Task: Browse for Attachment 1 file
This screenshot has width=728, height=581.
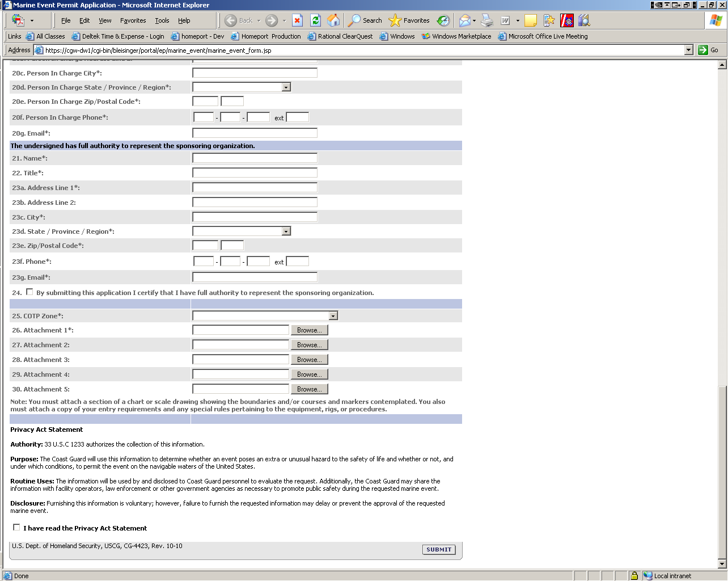Action: coord(309,330)
